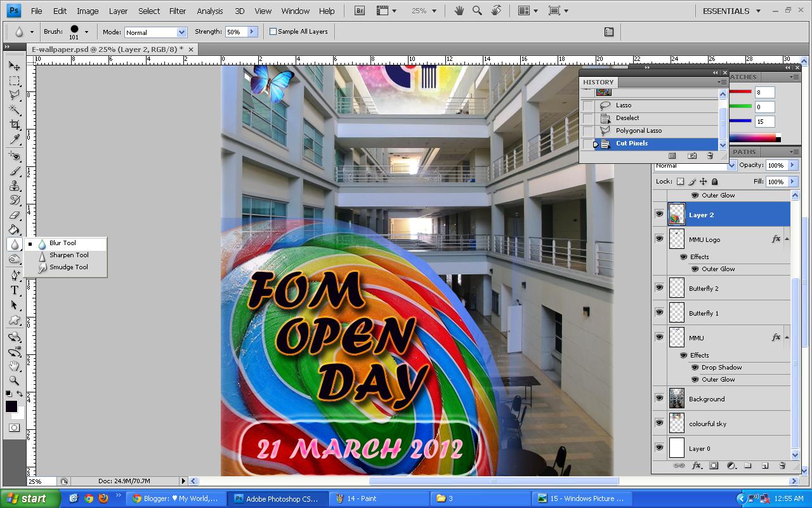Click the Windows start button

pyautogui.click(x=30, y=498)
